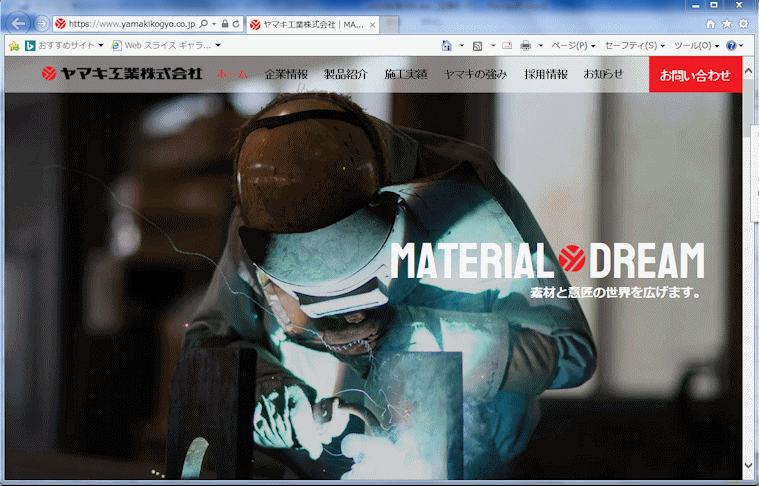Click the page scrollbar down arrow
The height and width of the screenshot is (486, 759).
click(x=748, y=466)
